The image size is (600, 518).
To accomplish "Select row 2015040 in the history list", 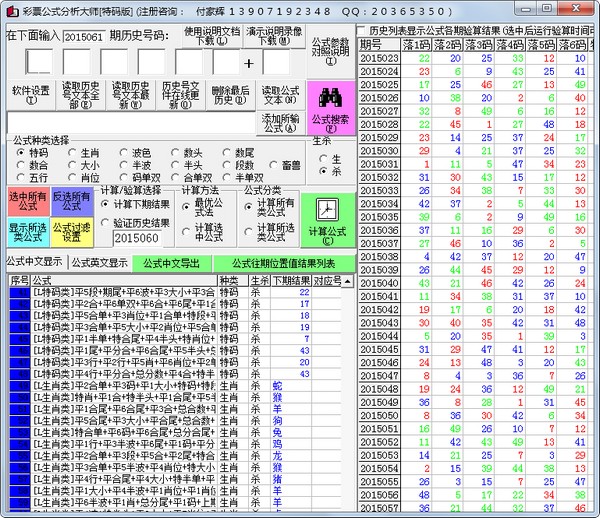I will point(378,283).
